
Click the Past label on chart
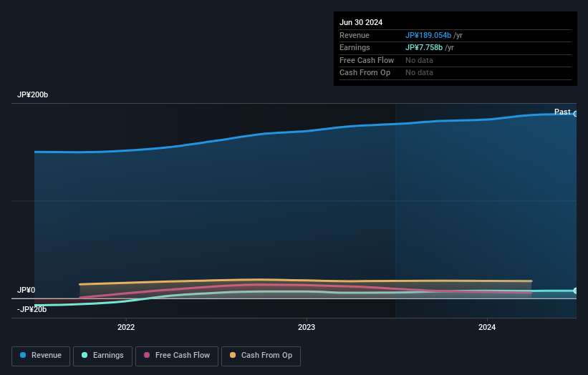562,112
